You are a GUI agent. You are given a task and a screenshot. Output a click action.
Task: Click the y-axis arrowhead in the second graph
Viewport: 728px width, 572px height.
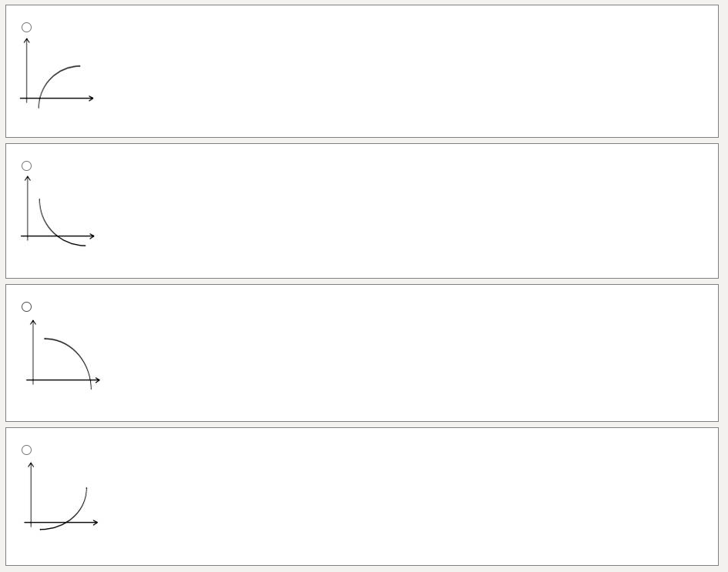coord(28,179)
